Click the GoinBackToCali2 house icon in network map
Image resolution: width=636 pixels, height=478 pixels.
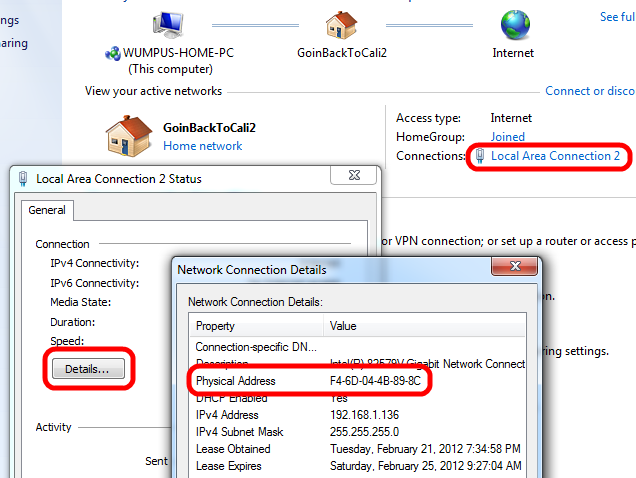point(341,25)
